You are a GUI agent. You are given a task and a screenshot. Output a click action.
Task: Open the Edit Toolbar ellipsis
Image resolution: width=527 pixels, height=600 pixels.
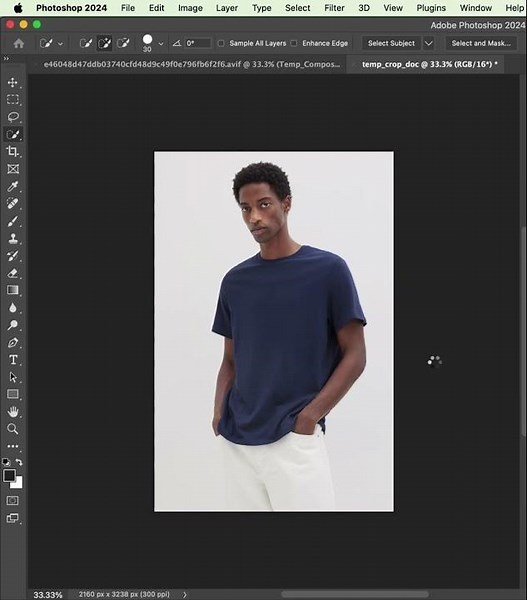click(x=13, y=446)
